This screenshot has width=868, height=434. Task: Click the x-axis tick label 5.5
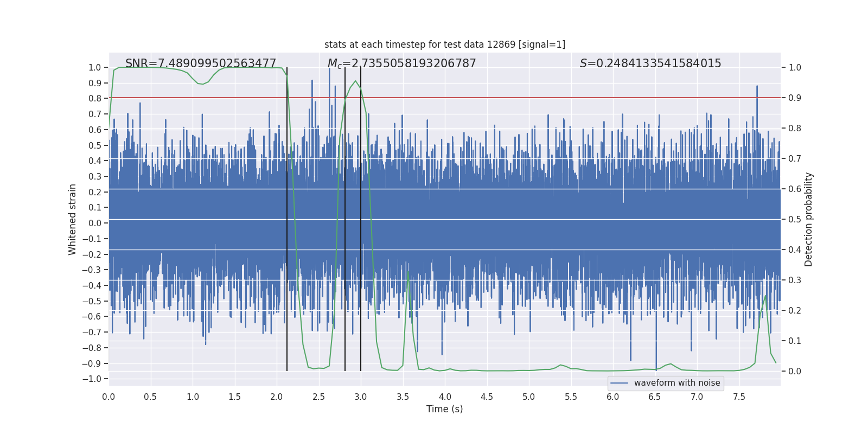click(571, 397)
